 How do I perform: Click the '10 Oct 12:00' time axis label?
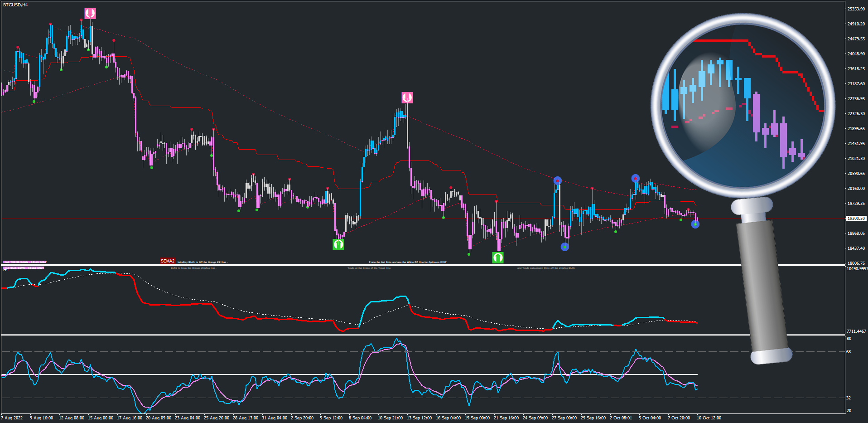[709, 418]
